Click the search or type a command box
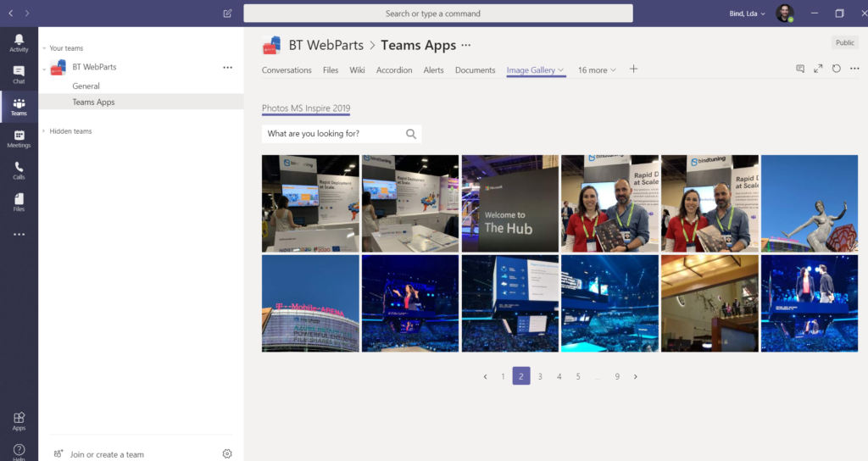 click(x=438, y=14)
